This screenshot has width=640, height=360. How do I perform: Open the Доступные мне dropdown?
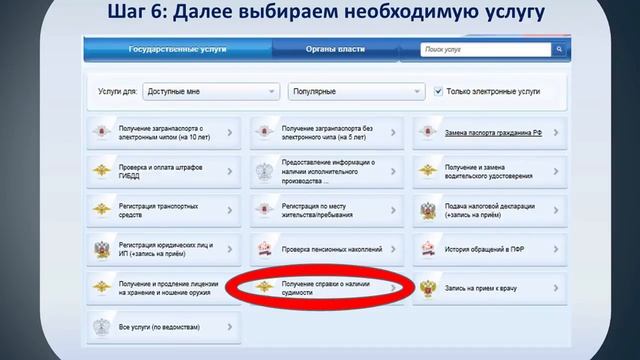coord(211,91)
